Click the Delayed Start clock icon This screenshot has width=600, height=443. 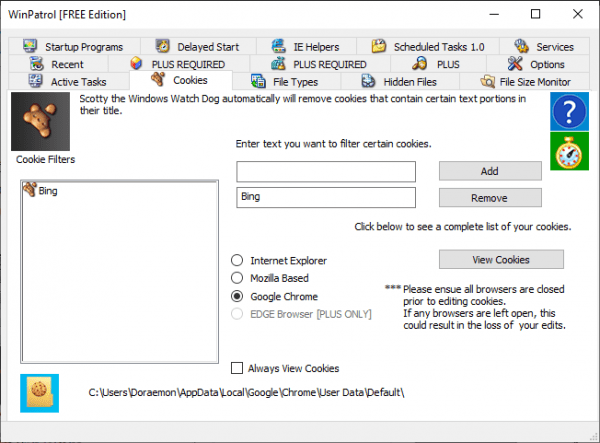coord(163,46)
